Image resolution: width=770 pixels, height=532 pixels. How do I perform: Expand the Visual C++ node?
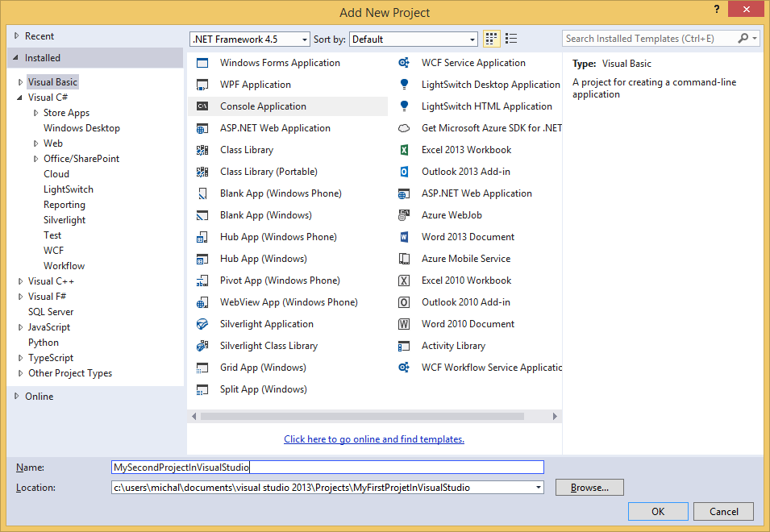point(19,281)
